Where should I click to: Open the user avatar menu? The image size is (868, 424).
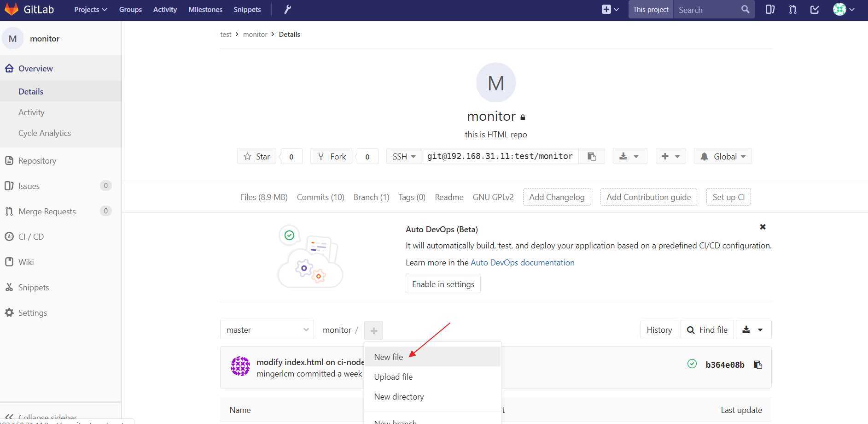tap(844, 9)
